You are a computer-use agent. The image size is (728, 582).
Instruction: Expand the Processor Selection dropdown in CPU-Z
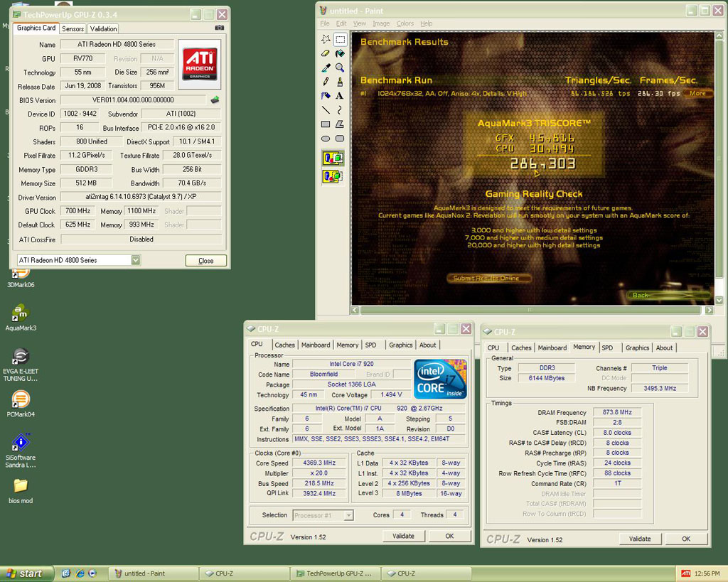348,515
